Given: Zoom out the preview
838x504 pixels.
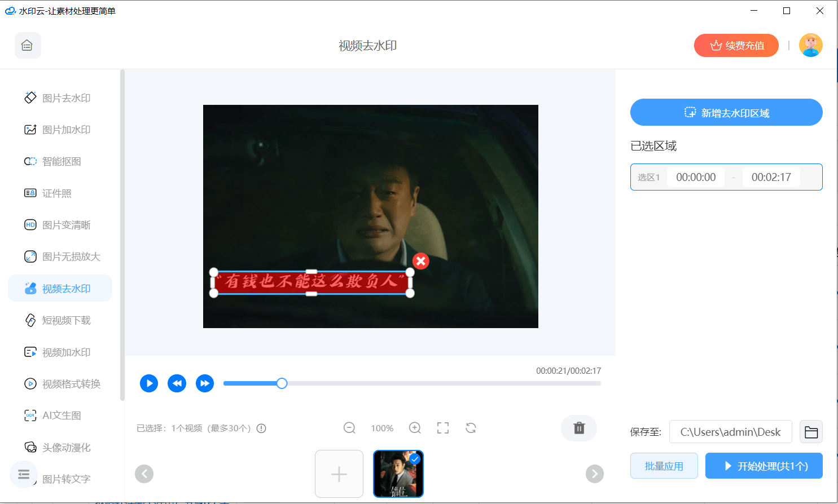Looking at the screenshot, I should click(x=349, y=428).
